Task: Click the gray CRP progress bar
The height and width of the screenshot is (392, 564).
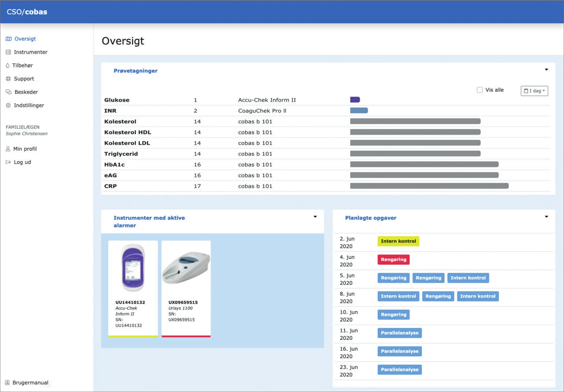Action: [429, 186]
